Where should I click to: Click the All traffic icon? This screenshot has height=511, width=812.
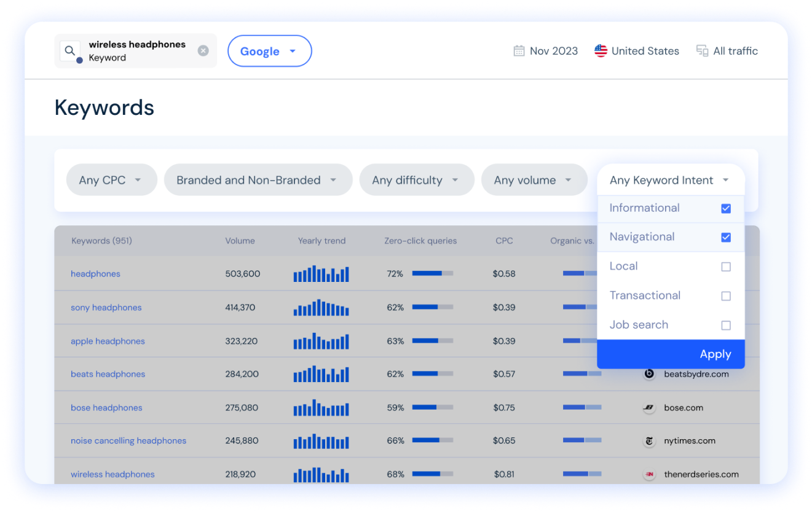click(x=702, y=50)
